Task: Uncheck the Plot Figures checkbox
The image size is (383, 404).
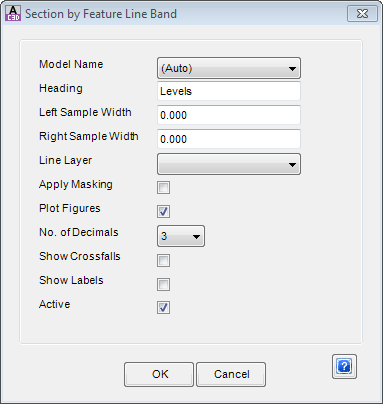Action: 163,211
